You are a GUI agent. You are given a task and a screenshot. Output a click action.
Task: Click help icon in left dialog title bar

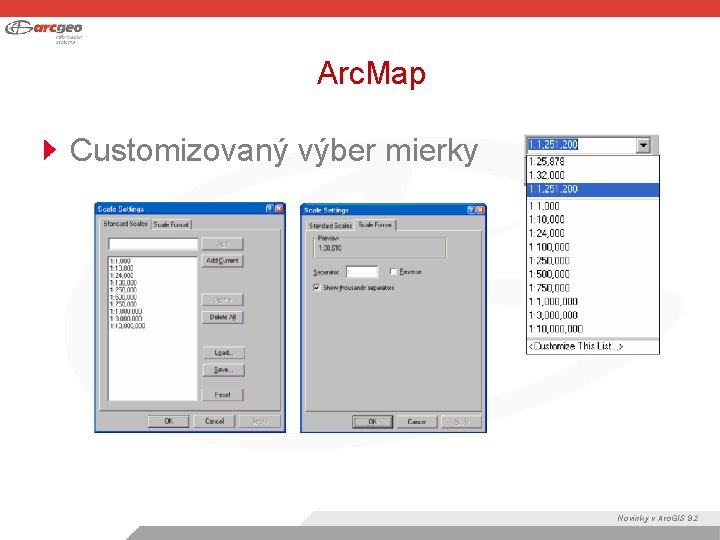(270, 208)
